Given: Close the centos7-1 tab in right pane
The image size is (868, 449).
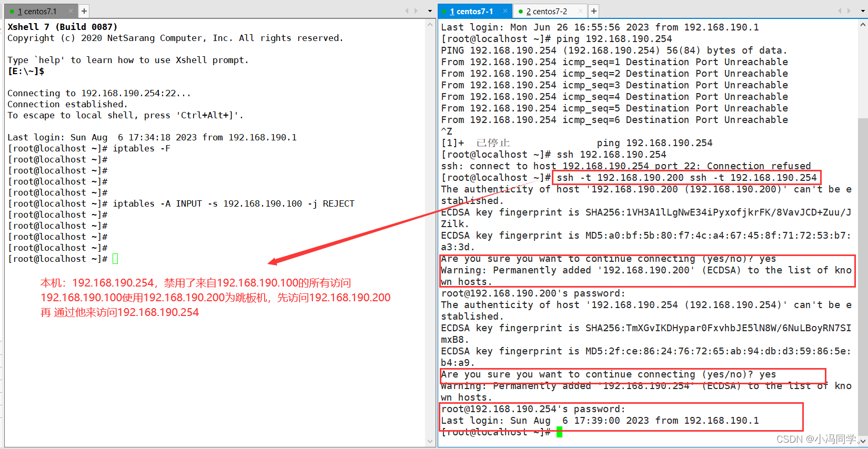Looking at the screenshot, I should (x=505, y=11).
